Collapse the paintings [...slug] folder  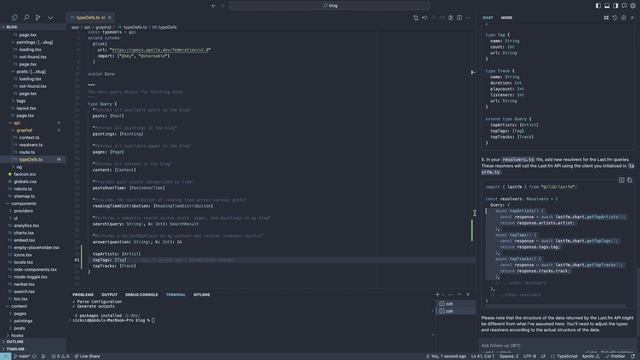coord(34,42)
